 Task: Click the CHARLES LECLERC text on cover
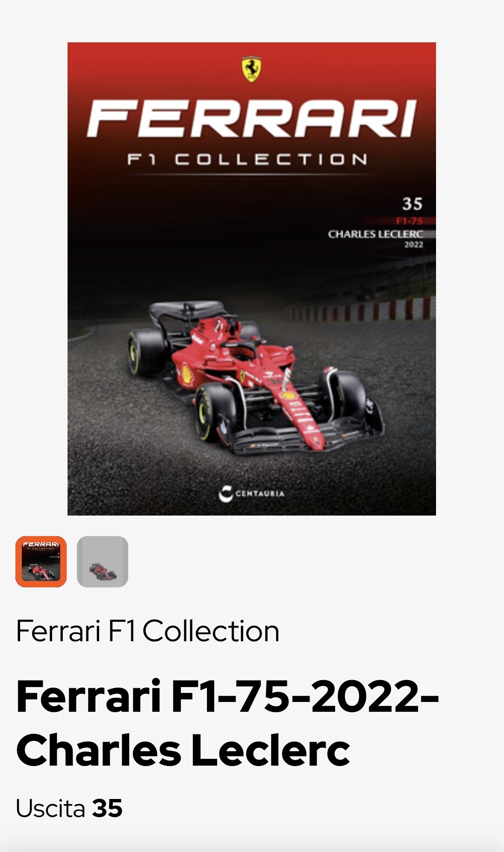[x=375, y=234]
